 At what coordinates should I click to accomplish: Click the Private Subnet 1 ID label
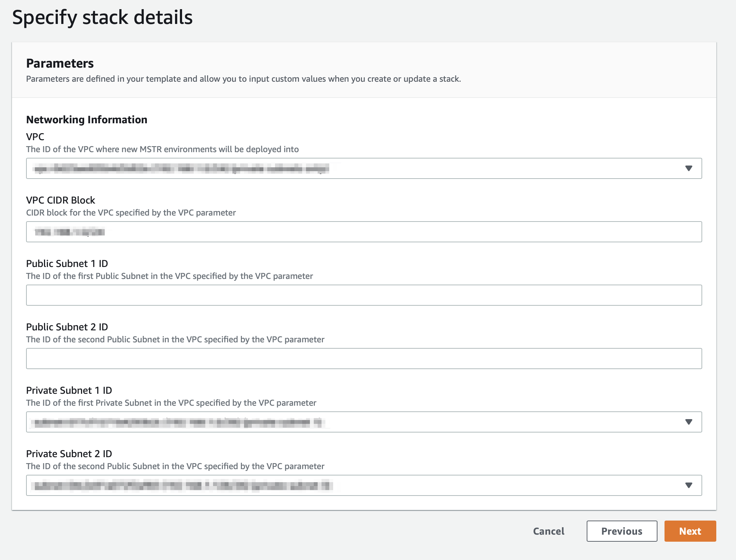click(69, 390)
